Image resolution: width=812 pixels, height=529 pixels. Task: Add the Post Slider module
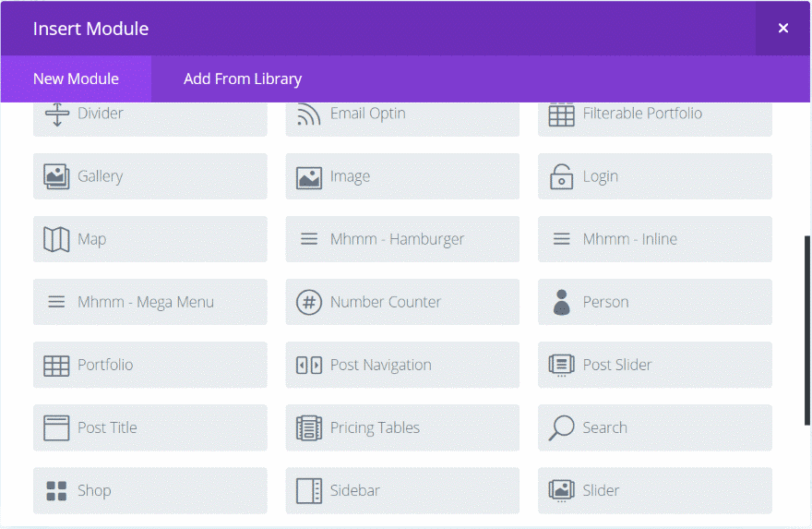tap(654, 365)
